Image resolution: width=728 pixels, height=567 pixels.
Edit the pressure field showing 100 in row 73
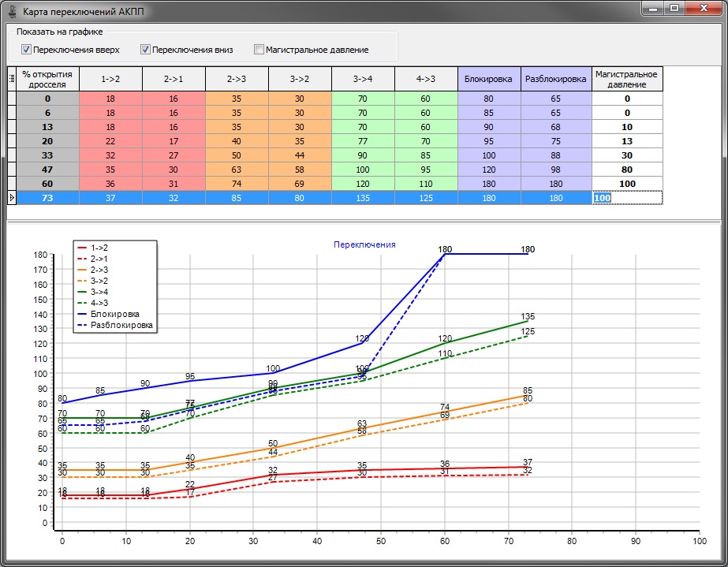(x=627, y=198)
